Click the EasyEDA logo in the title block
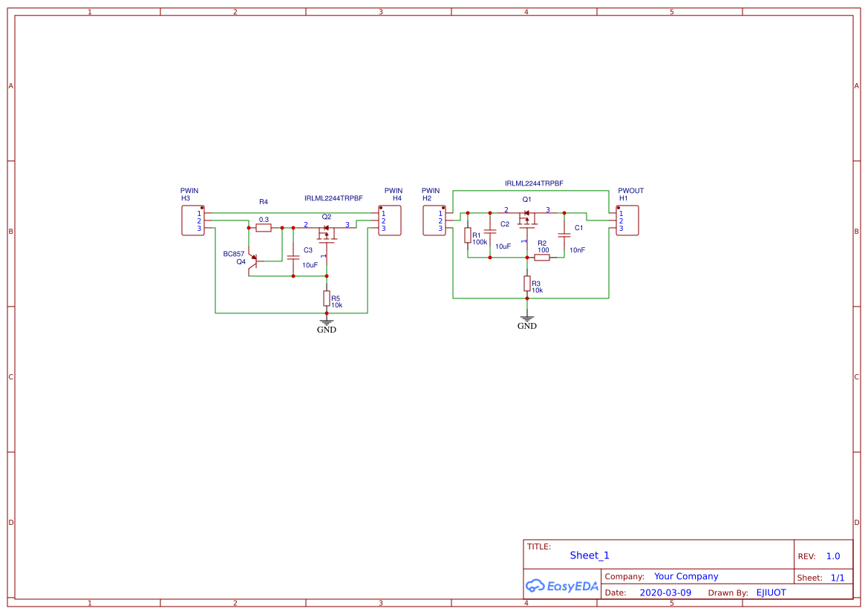The height and width of the screenshot is (614, 868). click(561, 586)
